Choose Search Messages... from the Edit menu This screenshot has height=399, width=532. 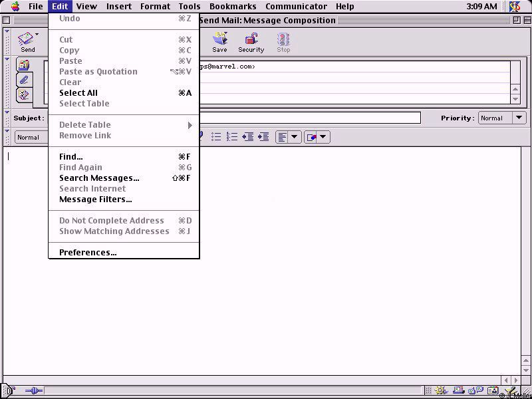point(124,178)
